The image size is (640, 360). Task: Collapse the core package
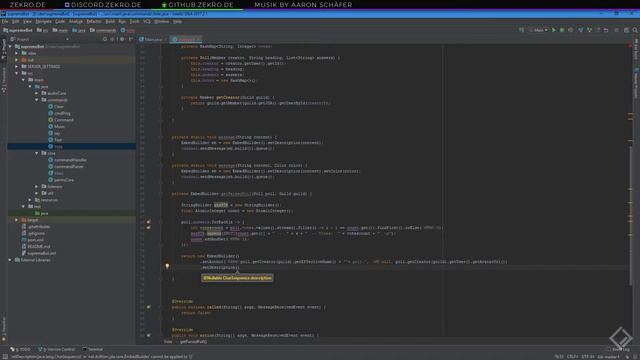tap(37, 153)
